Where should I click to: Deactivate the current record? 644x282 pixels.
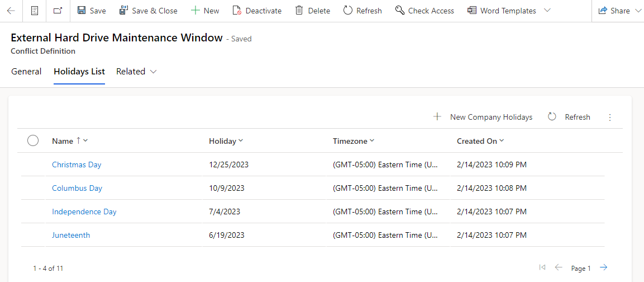pos(257,11)
